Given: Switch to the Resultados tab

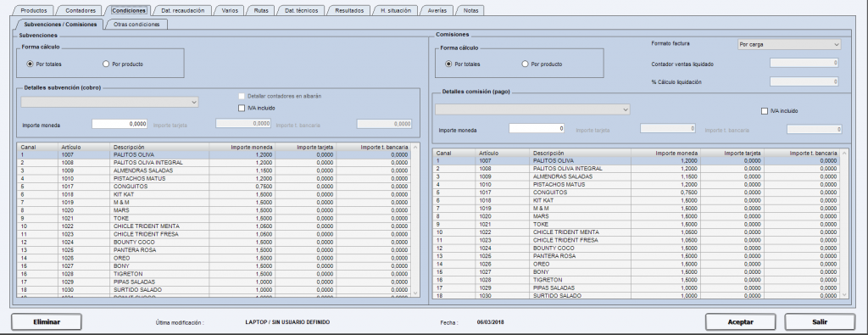Looking at the screenshot, I should pos(349,10).
